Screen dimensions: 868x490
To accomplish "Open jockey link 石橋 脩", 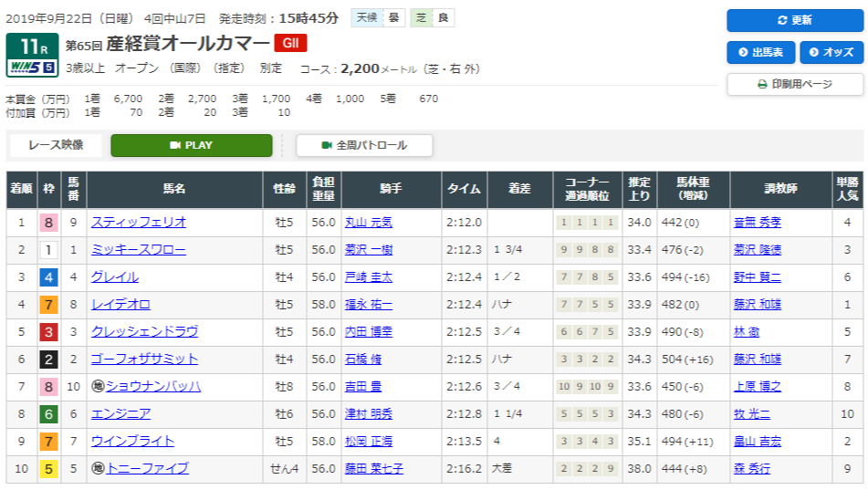I will [x=363, y=360].
